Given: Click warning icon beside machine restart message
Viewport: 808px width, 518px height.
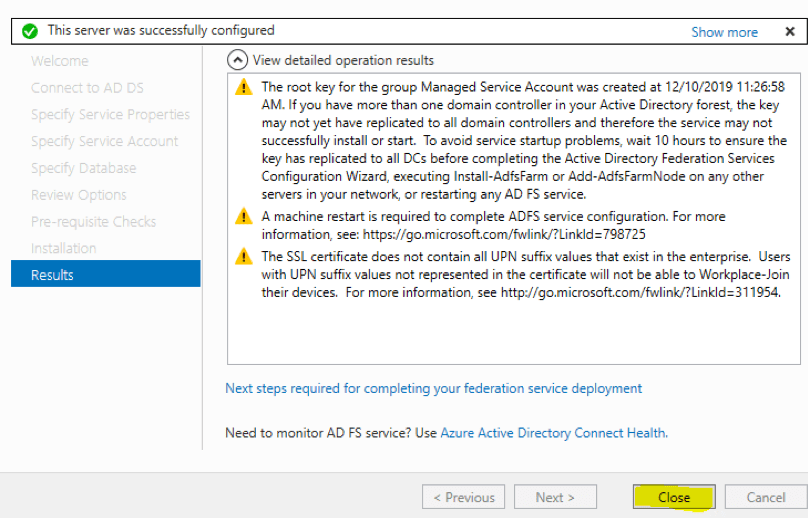Looking at the screenshot, I should click(244, 217).
